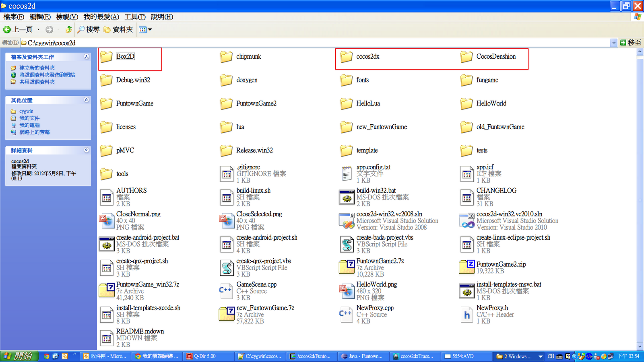Select .gitignore file name
Viewport: 644px width, 362px height.
click(x=248, y=167)
